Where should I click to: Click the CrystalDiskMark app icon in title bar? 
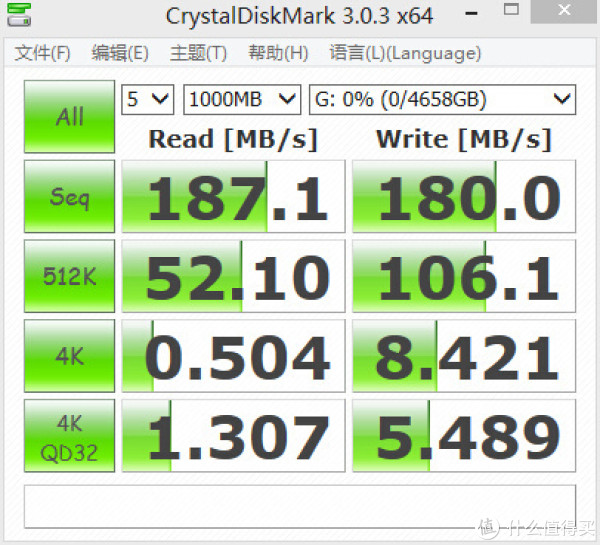pyautogui.click(x=19, y=14)
